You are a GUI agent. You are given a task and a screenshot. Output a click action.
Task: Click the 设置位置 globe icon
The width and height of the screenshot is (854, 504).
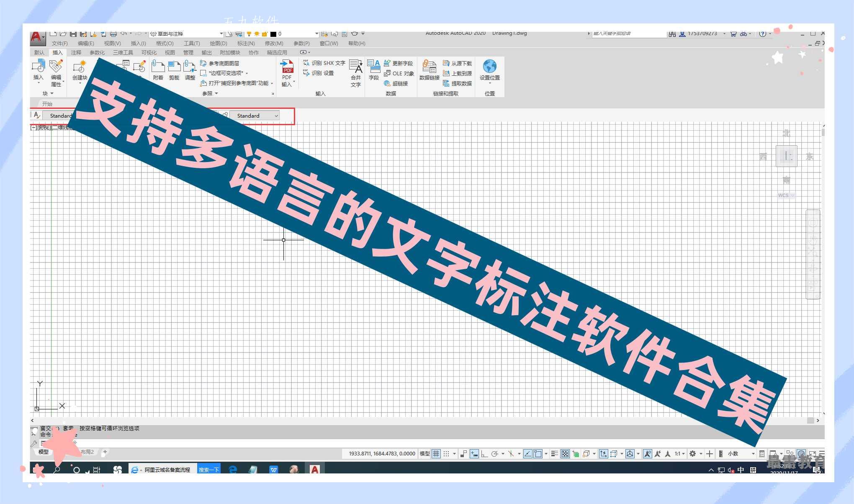pos(489,66)
